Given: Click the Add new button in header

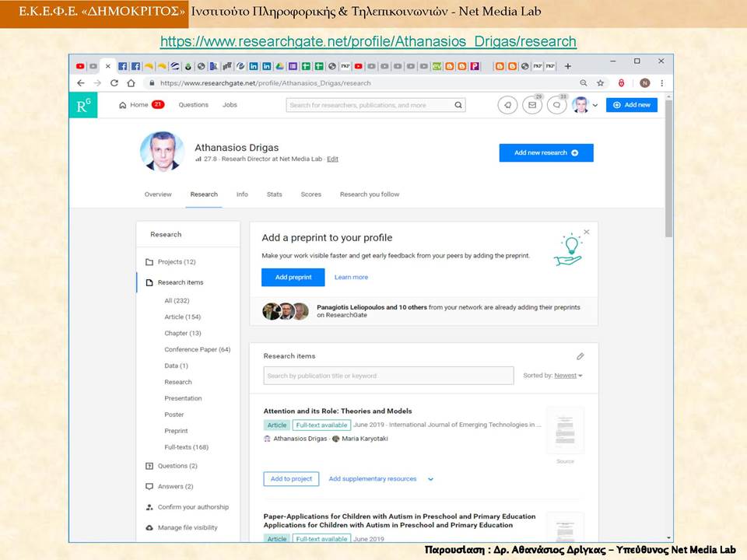Looking at the screenshot, I should pos(632,105).
